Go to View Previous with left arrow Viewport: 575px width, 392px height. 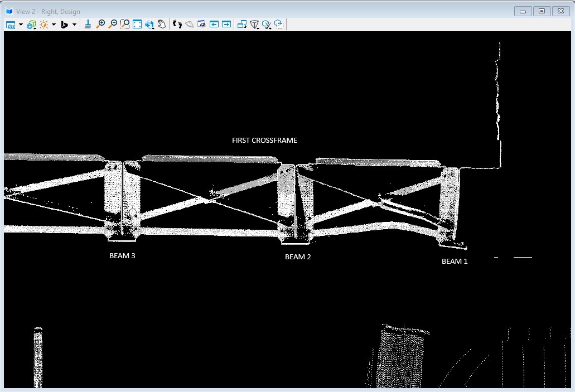tap(214, 24)
